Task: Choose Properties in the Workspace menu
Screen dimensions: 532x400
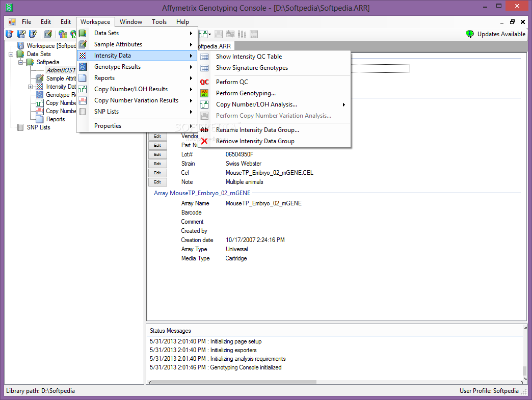Action: click(x=137, y=125)
